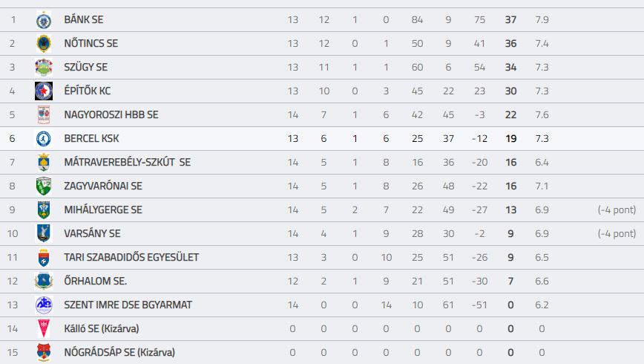Click the Bercel KSK round blue logo

[44, 139]
